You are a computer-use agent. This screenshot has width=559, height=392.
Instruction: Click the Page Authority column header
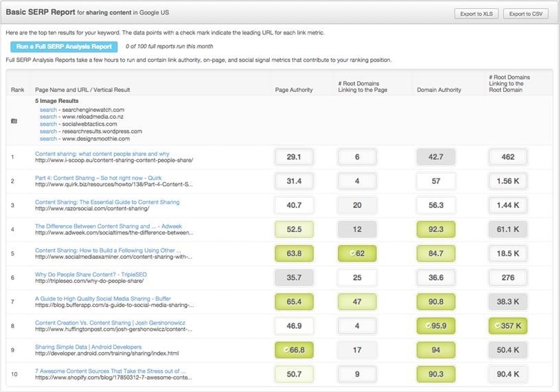click(293, 90)
